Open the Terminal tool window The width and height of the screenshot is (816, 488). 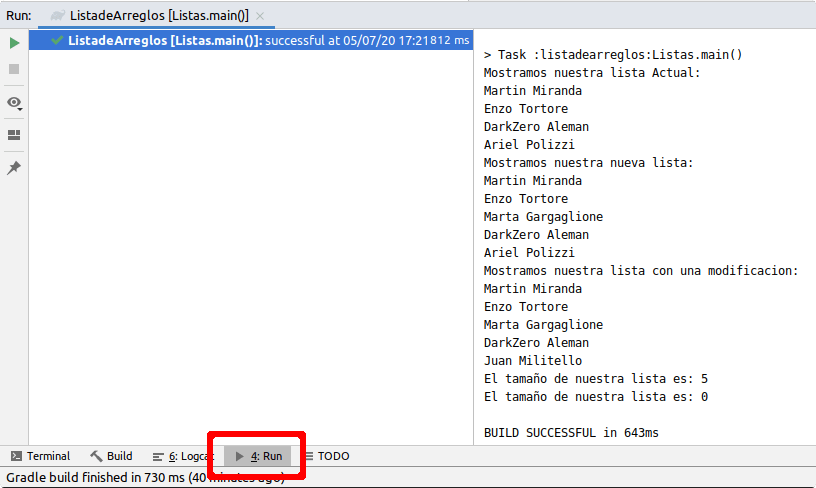coord(40,456)
